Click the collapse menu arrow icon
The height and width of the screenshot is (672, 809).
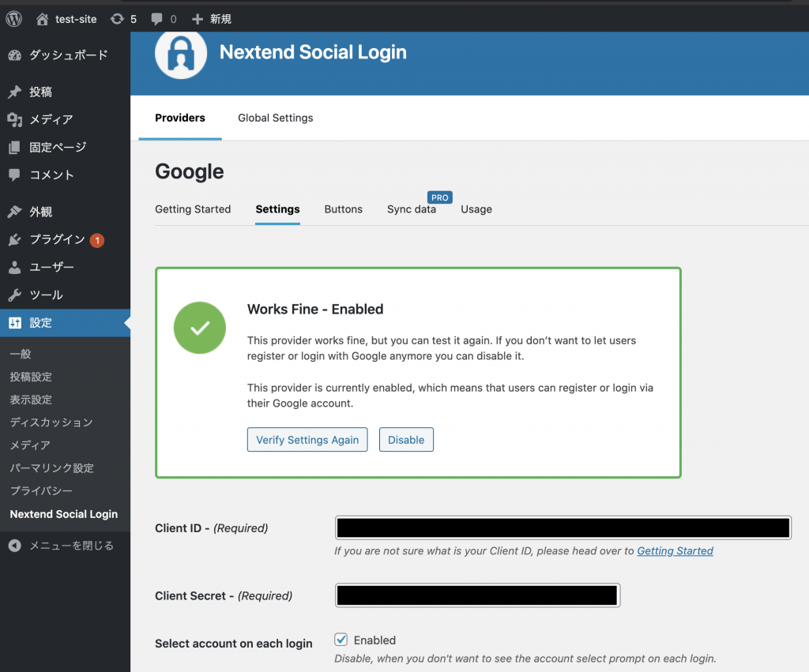14,546
